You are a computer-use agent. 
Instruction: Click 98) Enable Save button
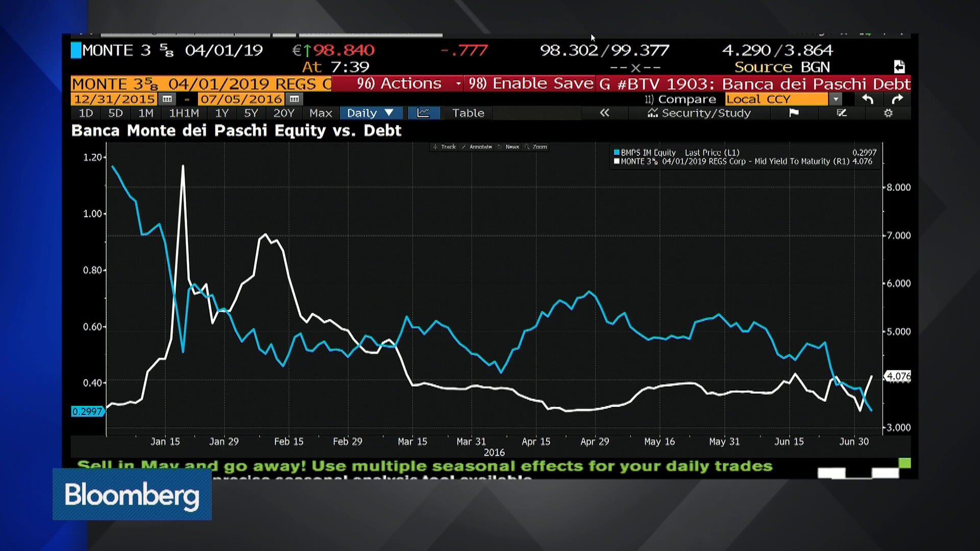click(x=529, y=84)
